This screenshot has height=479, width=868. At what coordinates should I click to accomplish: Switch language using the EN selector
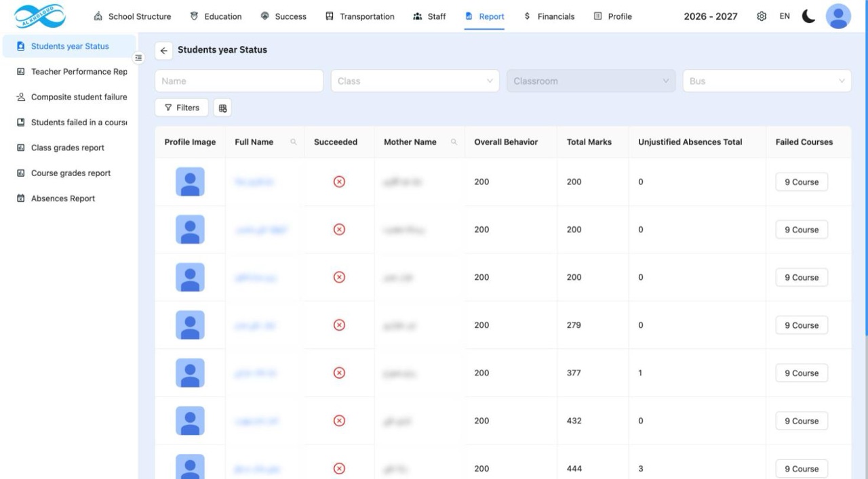[785, 17]
